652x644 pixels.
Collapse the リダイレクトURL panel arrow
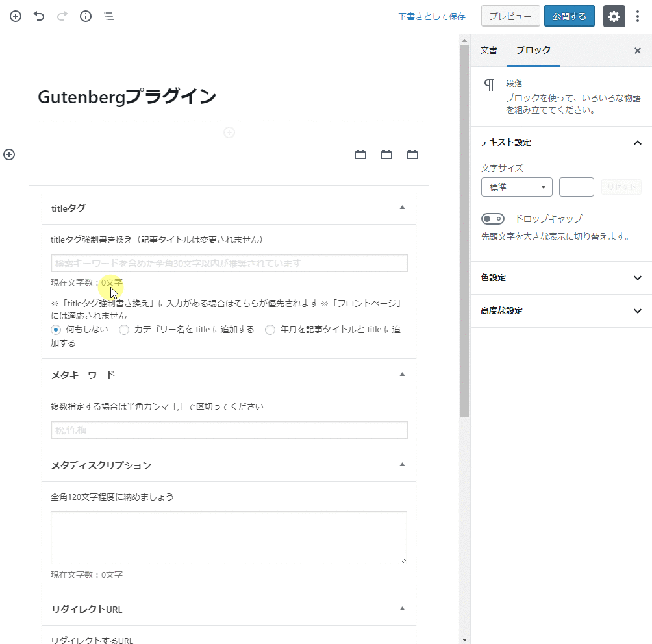(x=402, y=609)
